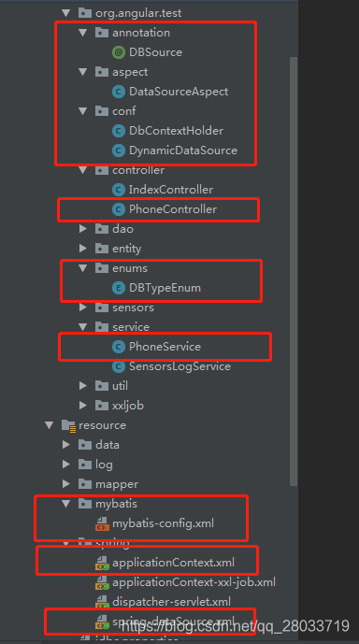Select PhoneController in the tree
Screen dimensions: 359x644
(173, 209)
